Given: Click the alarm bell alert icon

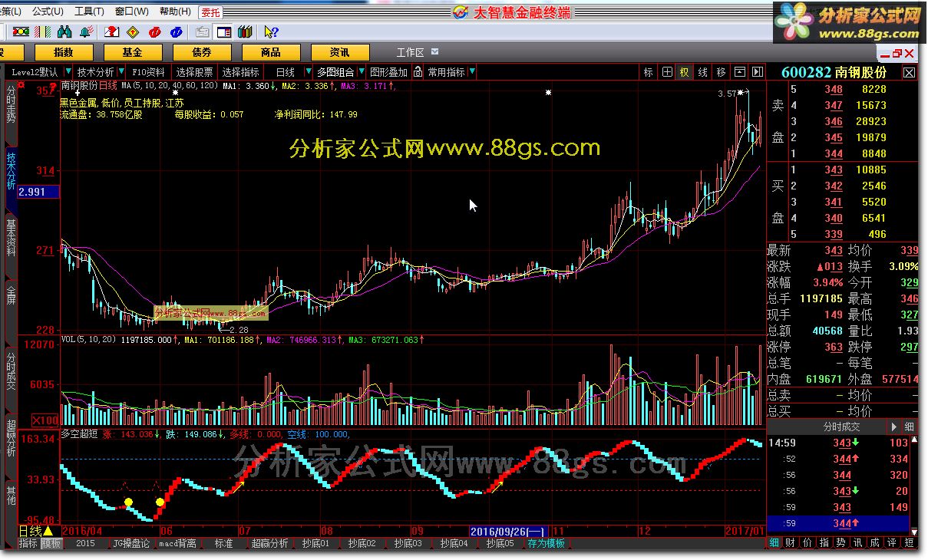Looking at the screenshot, I should tap(87, 31).
